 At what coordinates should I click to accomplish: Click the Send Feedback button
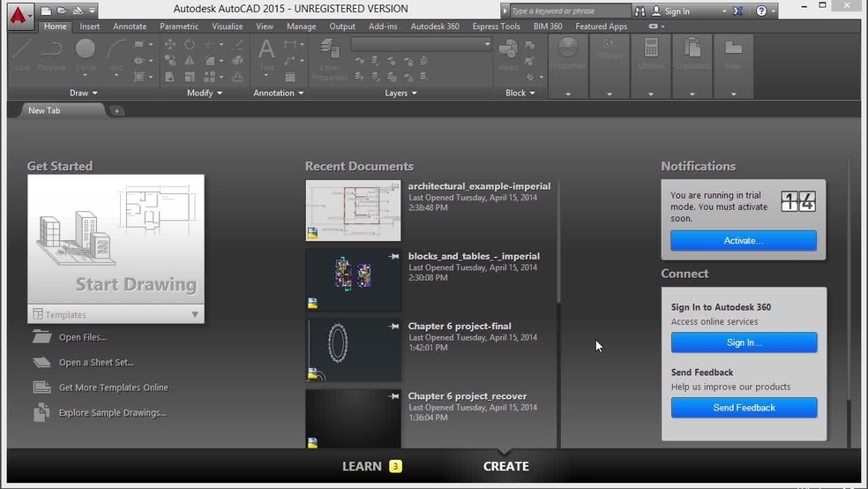click(x=744, y=408)
